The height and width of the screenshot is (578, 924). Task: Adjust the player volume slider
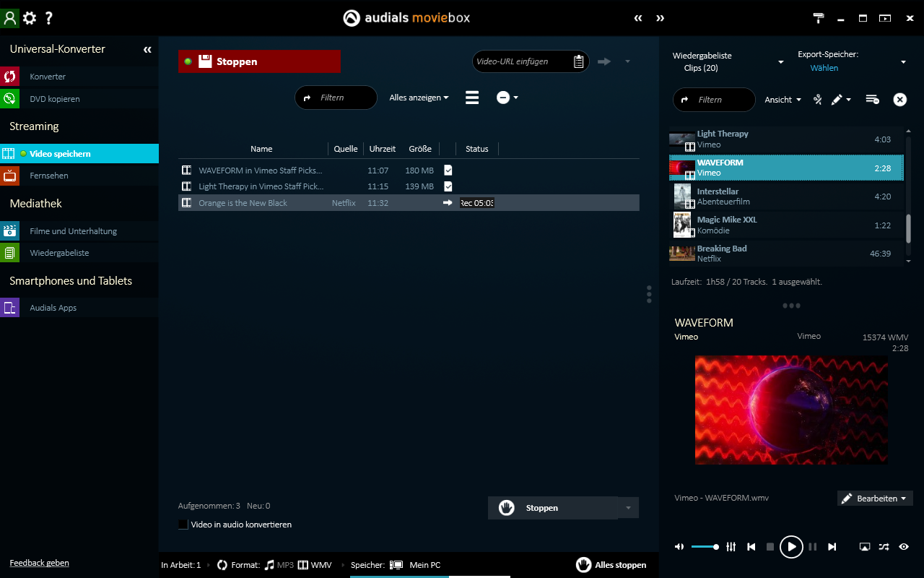point(705,547)
